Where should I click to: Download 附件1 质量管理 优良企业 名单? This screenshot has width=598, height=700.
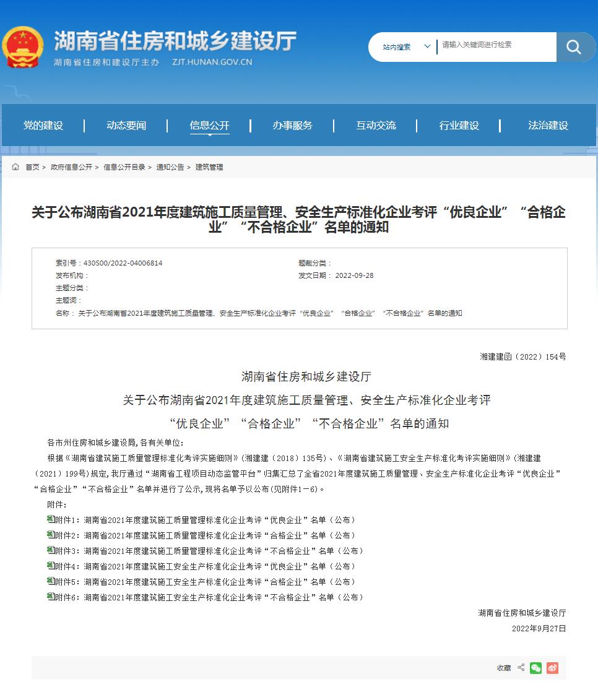tap(205, 520)
